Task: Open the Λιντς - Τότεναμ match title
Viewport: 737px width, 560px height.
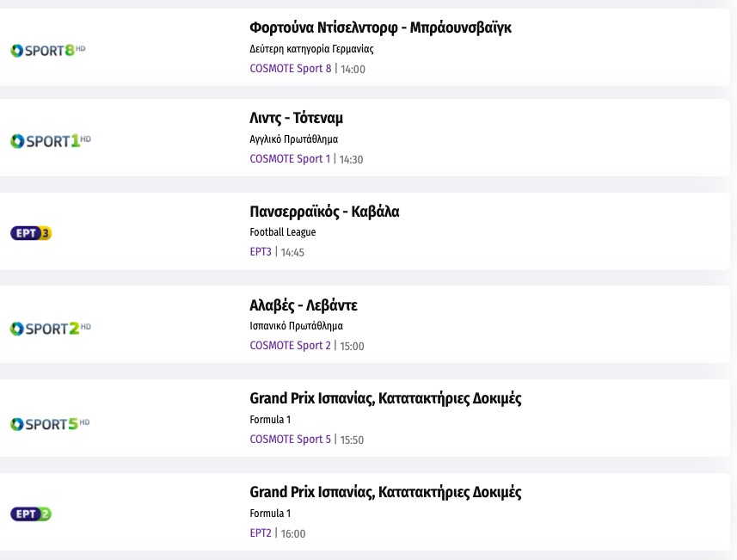Action: point(296,118)
